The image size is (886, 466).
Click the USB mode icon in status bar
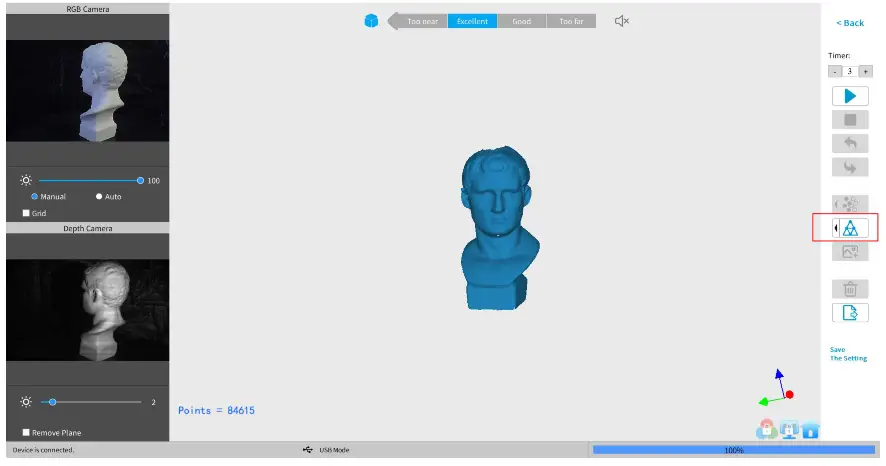[308, 450]
